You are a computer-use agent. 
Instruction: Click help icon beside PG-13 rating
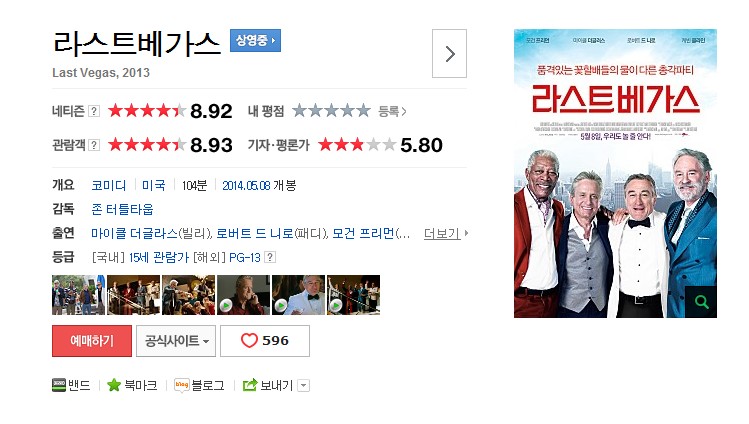pos(270,257)
